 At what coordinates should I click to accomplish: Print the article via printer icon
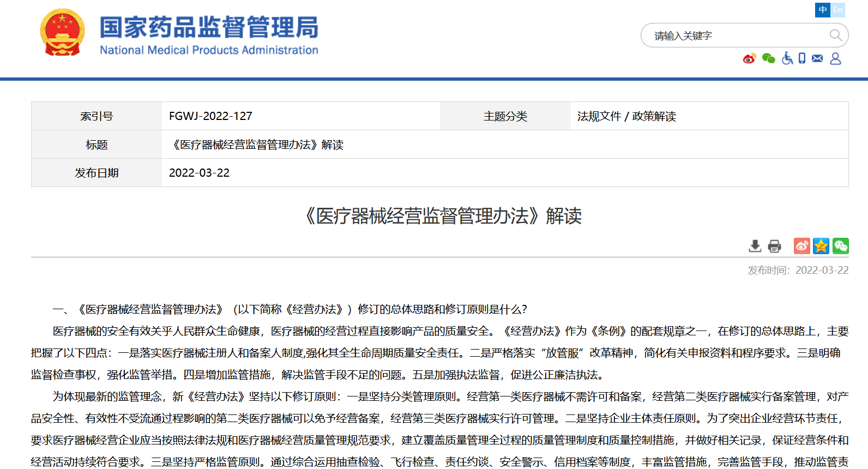(x=774, y=246)
